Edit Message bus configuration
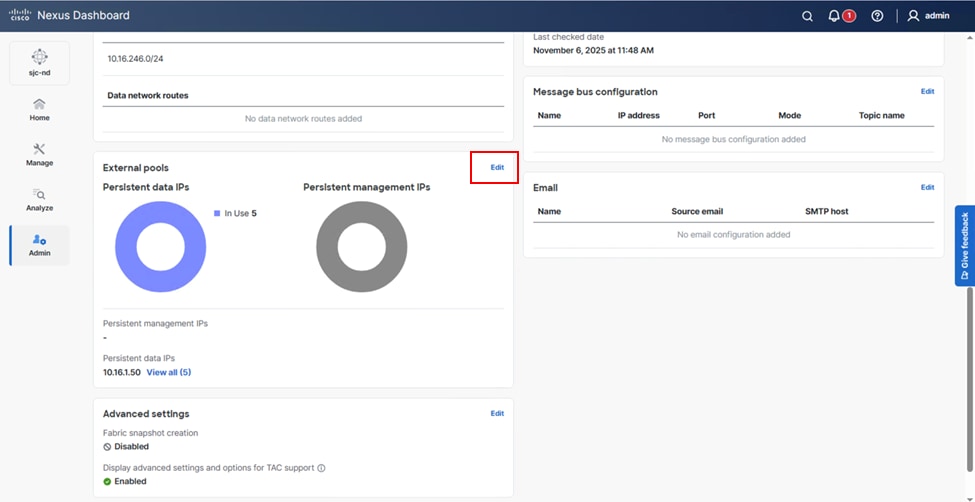975x502 pixels. click(x=927, y=91)
